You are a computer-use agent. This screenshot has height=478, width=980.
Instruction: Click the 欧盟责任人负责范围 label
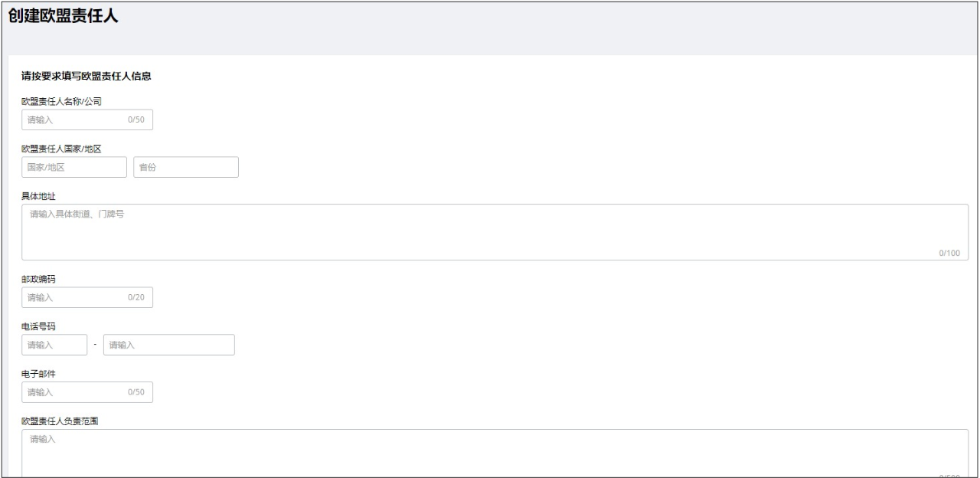(64, 421)
